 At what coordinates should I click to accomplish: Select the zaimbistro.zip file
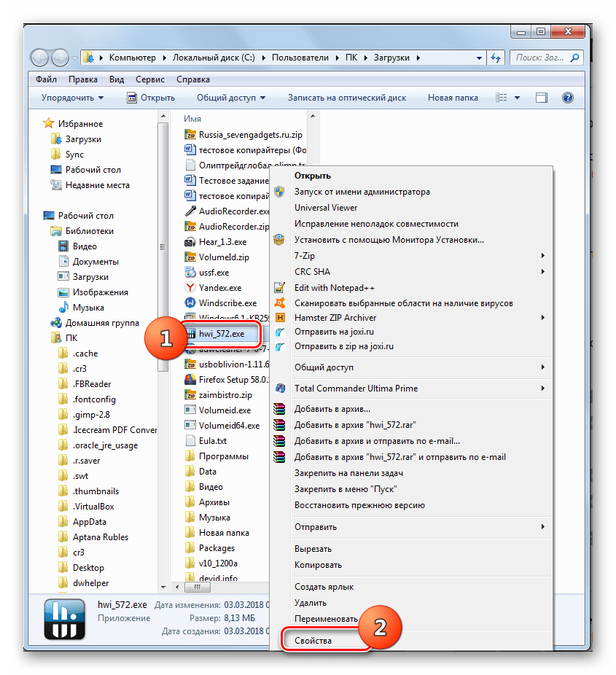click(225, 395)
